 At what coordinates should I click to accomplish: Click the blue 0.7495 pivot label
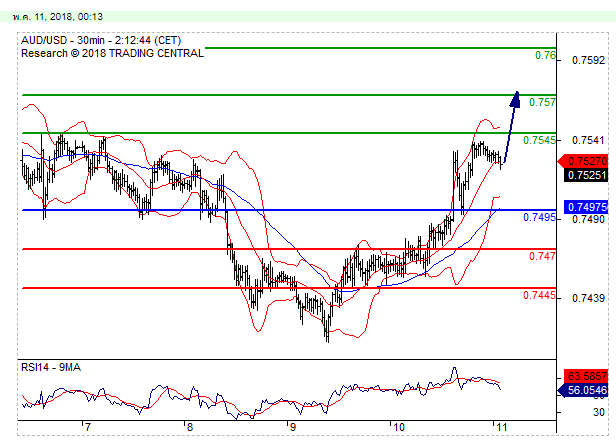click(x=539, y=217)
